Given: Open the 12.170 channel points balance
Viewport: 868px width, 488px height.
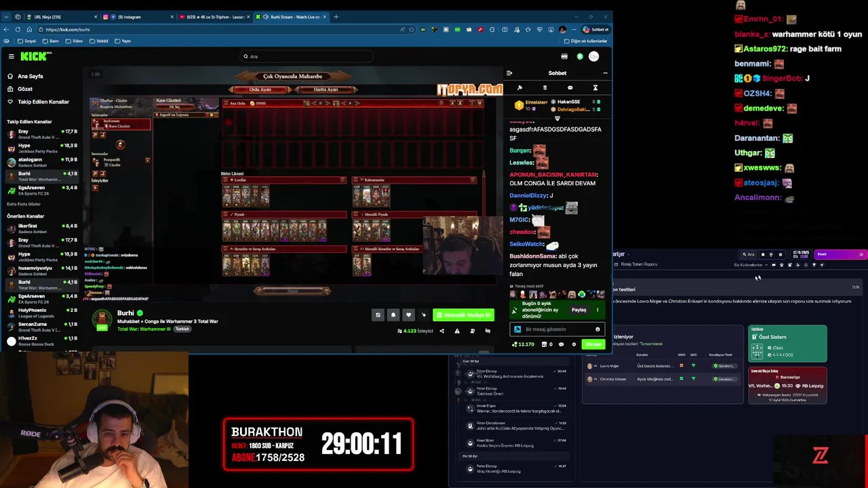Looking at the screenshot, I should (523, 344).
